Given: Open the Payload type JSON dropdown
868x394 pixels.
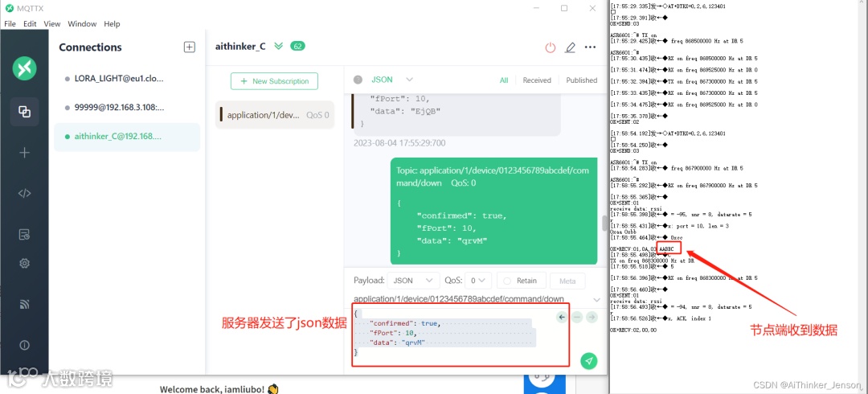Looking at the screenshot, I should tap(414, 281).
